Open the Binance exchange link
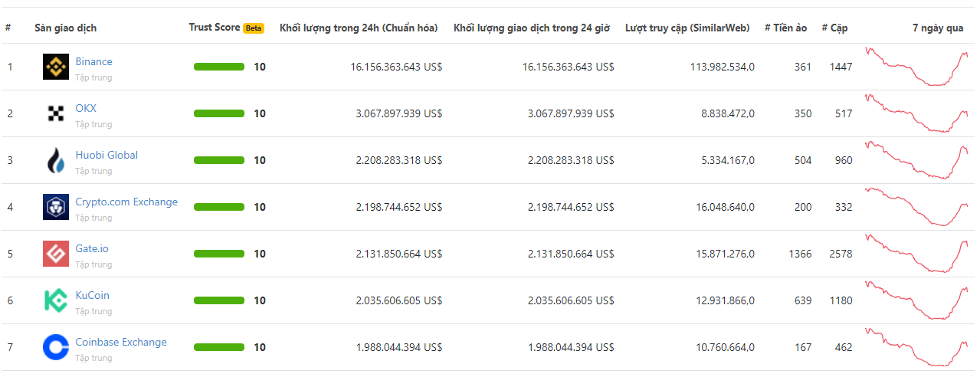The width and height of the screenshot is (980, 374). 93,61
